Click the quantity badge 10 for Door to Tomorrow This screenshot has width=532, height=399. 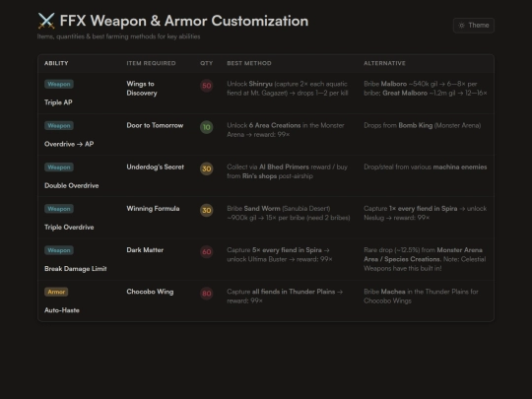tap(207, 127)
